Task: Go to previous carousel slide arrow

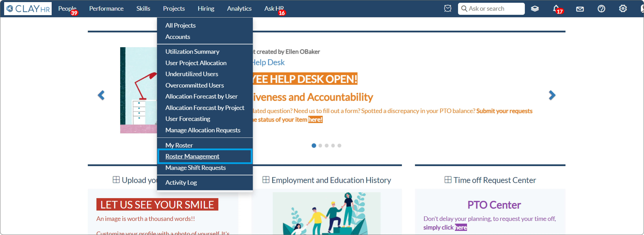Action: (x=101, y=95)
